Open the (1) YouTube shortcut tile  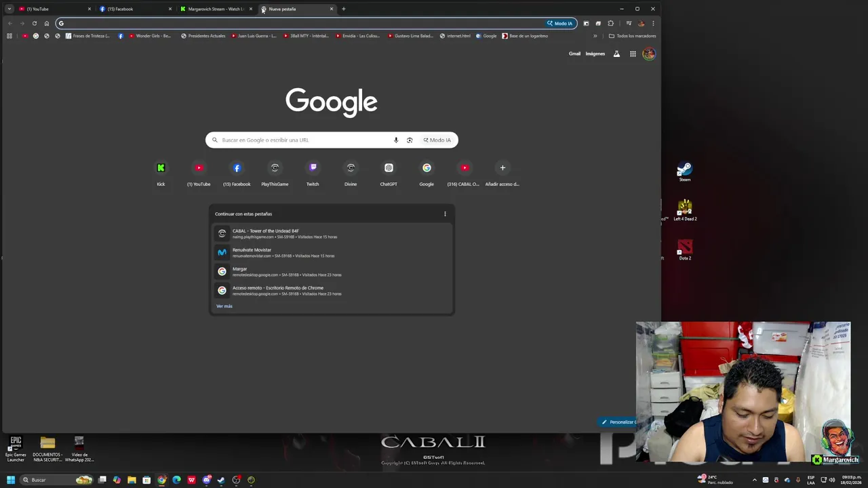coord(199,174)
